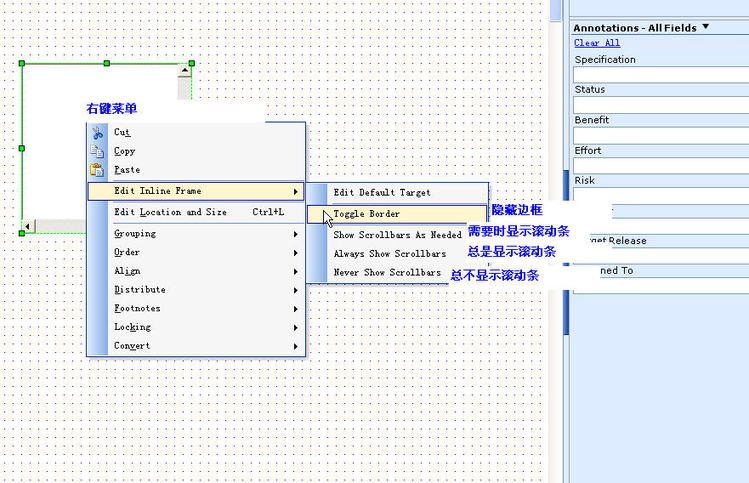Click the Paste clipboard icon
749x483 pixels.
pyautogui.click(x=97, y=170)
